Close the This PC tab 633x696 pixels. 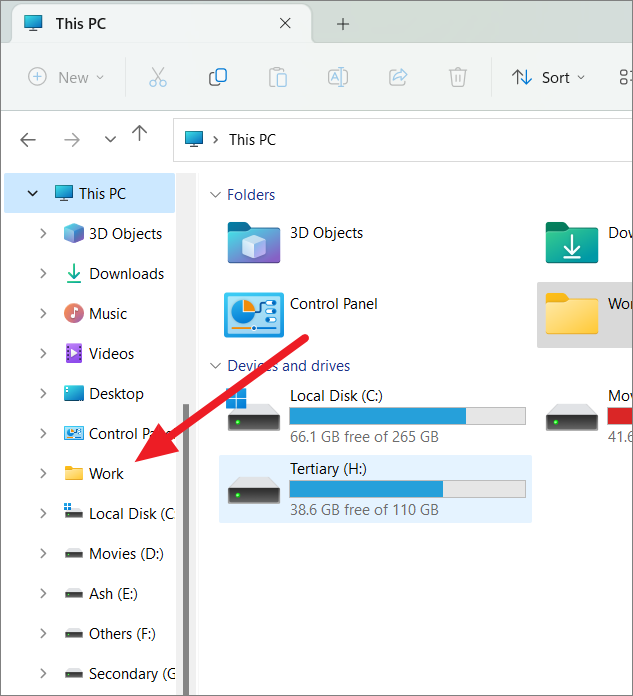[x=285, y=23]
